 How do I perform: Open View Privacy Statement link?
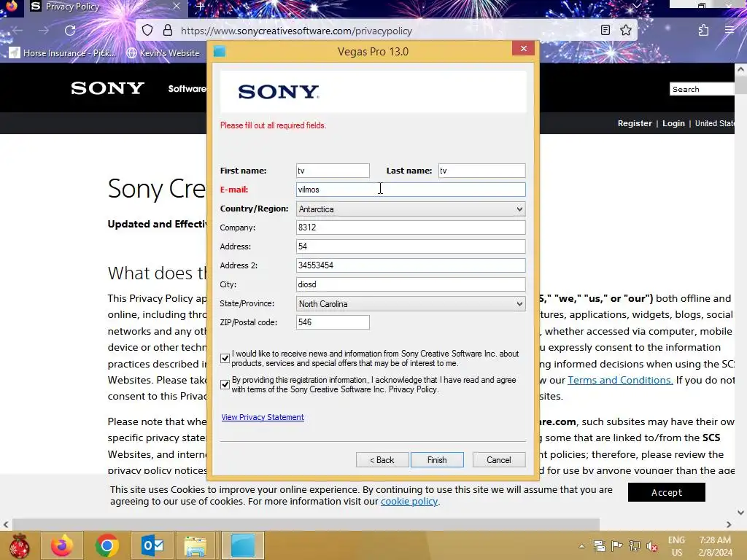263,417
